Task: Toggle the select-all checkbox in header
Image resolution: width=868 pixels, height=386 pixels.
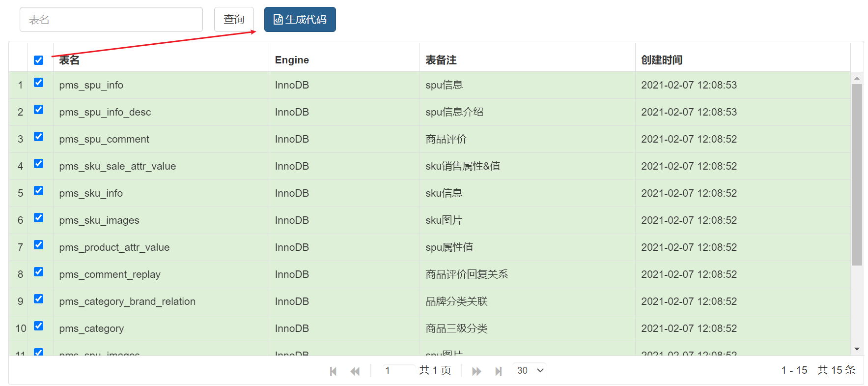Action: (39, 60)
